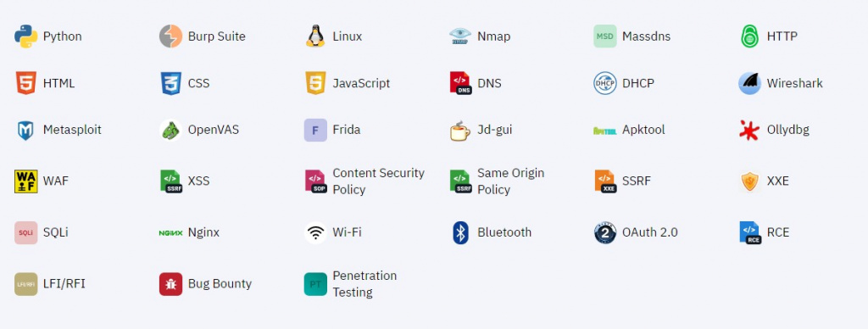Click the Penetration Testing label
868x329 pixels.
(364, 284)
